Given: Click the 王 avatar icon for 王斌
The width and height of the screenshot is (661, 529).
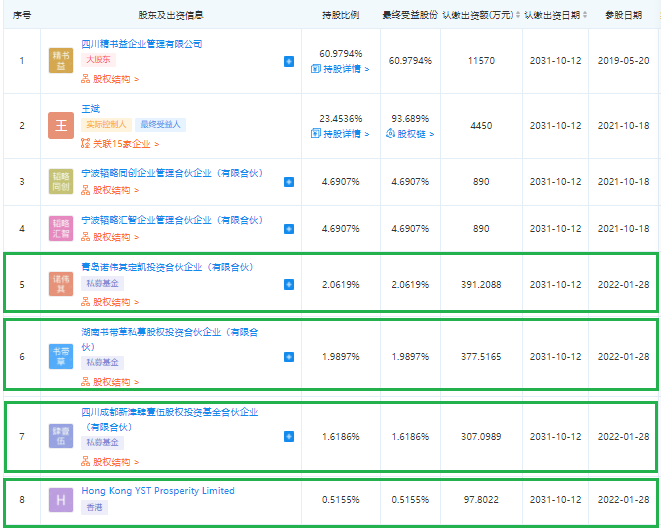Looking at the screenshot, I should (x=61, y=125).
